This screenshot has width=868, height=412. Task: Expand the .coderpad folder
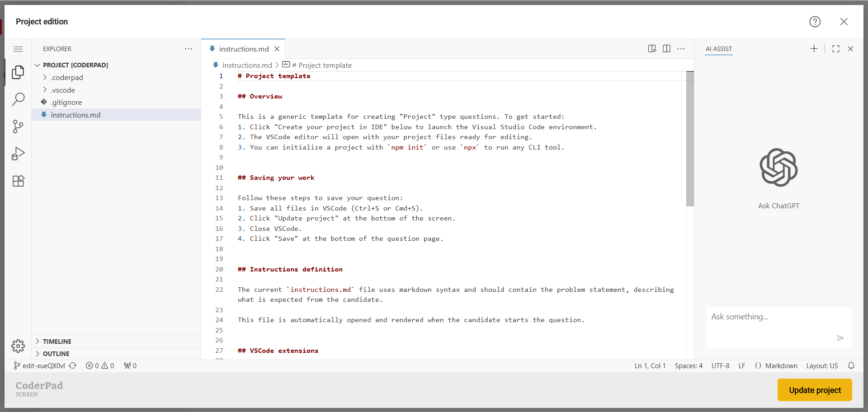[67, 78]
